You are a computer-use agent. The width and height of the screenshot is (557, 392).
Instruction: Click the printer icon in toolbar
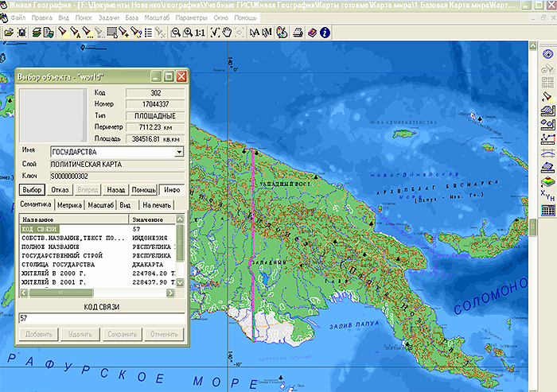[x=297, y=33]
